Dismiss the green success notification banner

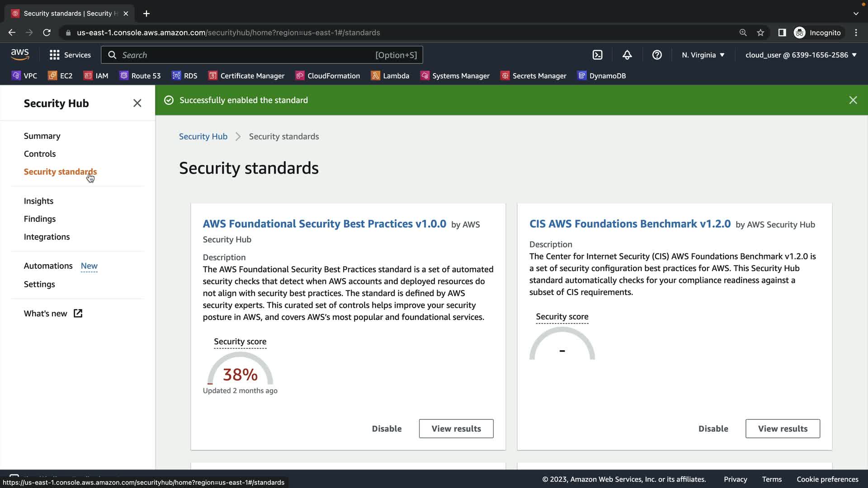coord(853,100)
